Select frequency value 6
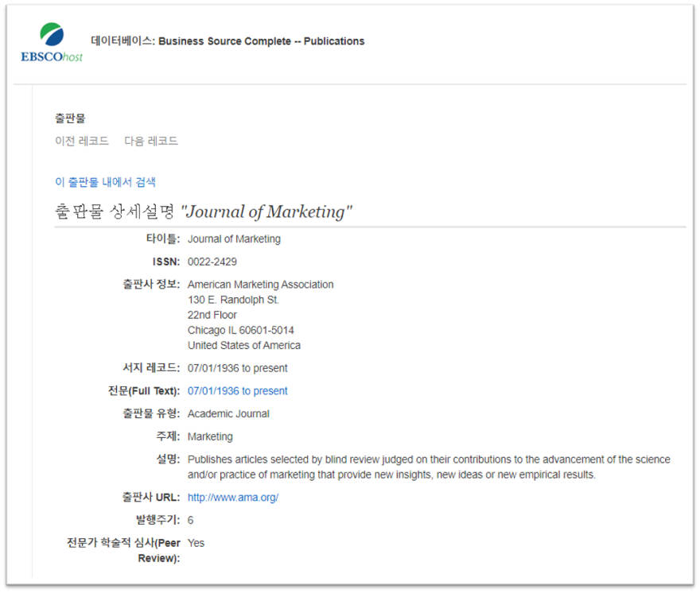The height and width of the screenshot is (593, 700). click(x=191, y=521)
